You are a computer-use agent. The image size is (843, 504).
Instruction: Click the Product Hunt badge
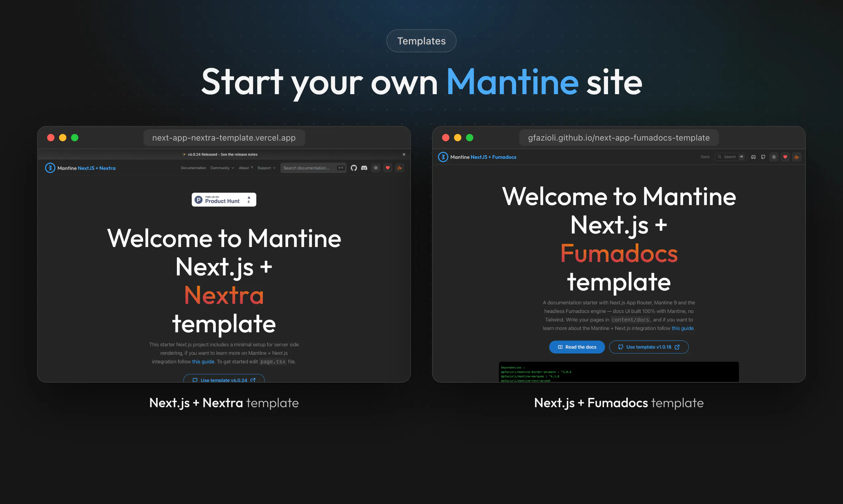pos(224,200)
